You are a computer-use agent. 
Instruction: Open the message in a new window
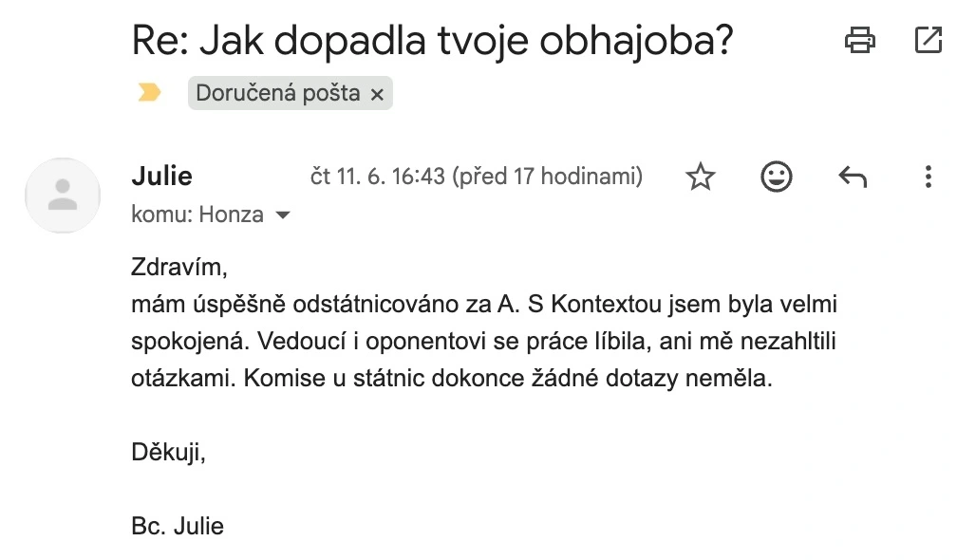pyautogui.click(x=929, y=40)
